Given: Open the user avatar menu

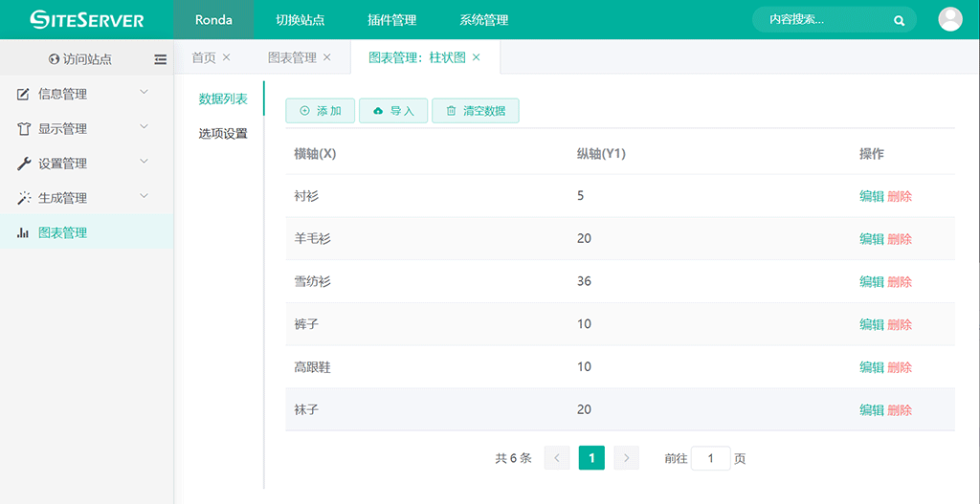Looking at the screenshot, I should (949, 19).
